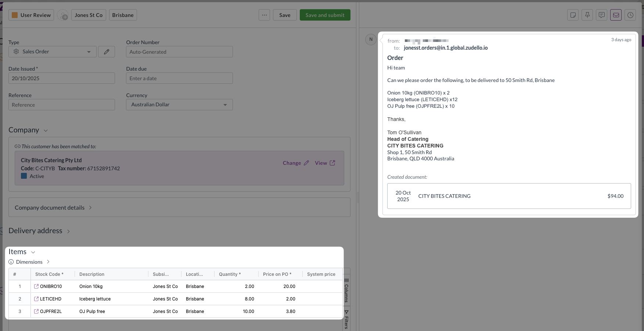This screenshot has height=331, width=644.
Task: Click the pin icon in the top toolbar
Action: click(x=587, y=15)
